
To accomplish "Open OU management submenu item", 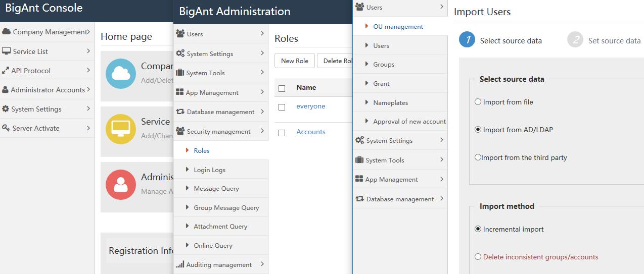I will tap(398, 26).
